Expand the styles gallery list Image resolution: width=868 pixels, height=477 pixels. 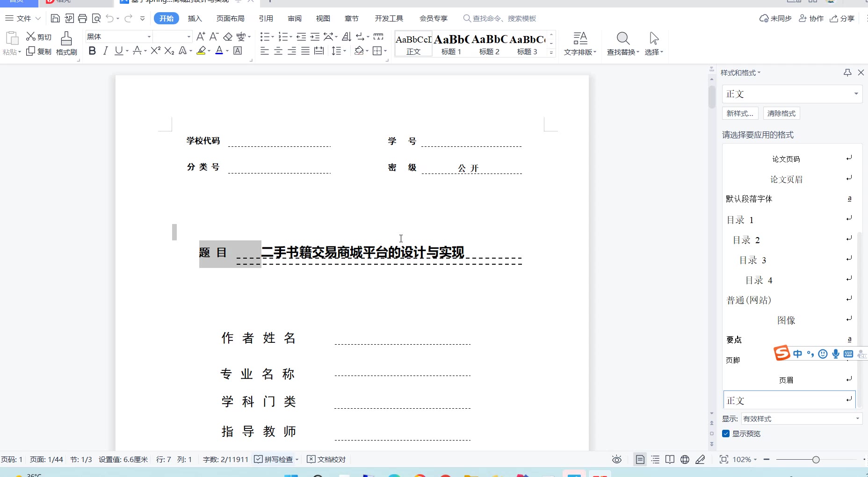coord(551,53)
